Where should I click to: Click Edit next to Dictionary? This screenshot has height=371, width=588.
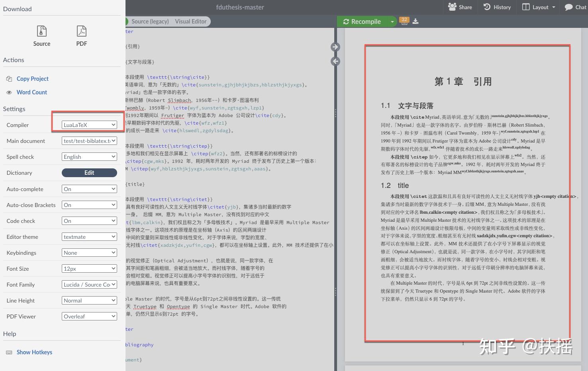point(89,172)
